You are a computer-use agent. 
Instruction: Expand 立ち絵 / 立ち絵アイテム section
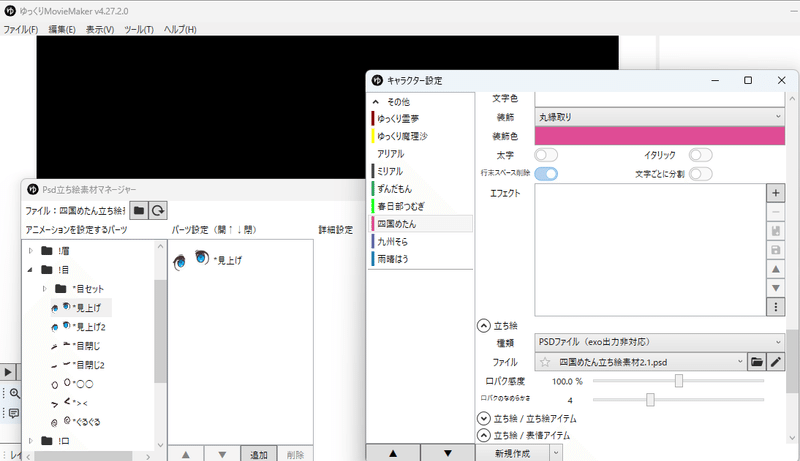pyautogui.click(x=484, y=418)
